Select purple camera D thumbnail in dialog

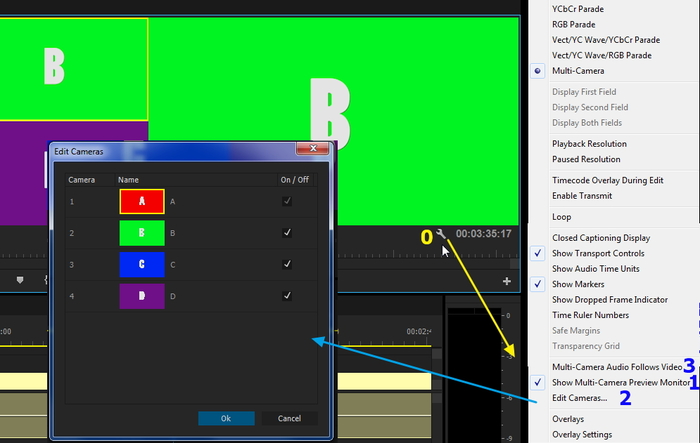pyautogui.click(x=142, y=296)
